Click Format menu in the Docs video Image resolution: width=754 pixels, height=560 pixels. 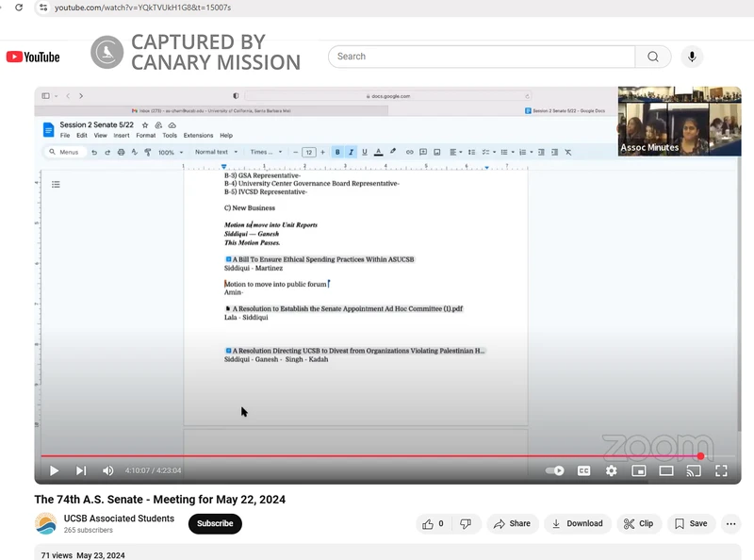pyautogui.click(x=146, y=135)
